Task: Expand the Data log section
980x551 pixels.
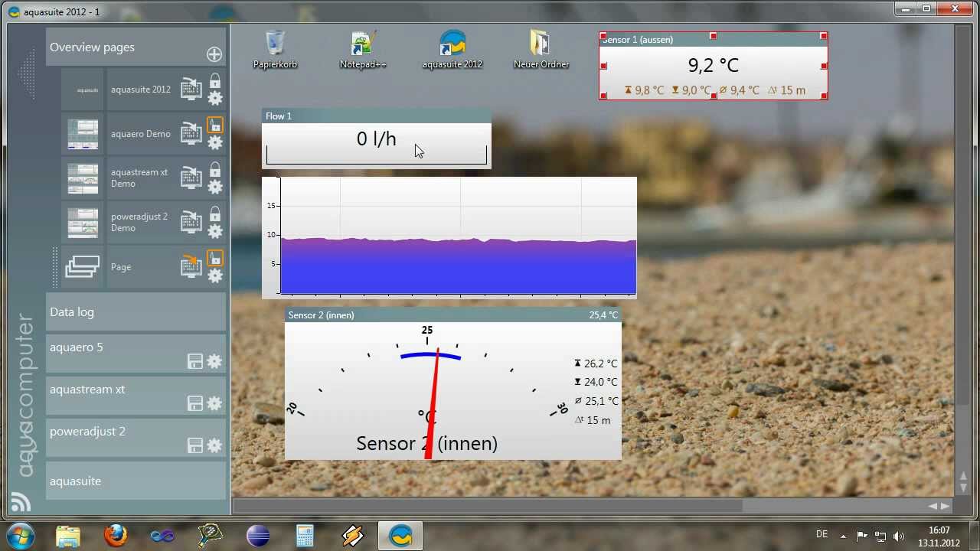Action: [x=136, y=312]
